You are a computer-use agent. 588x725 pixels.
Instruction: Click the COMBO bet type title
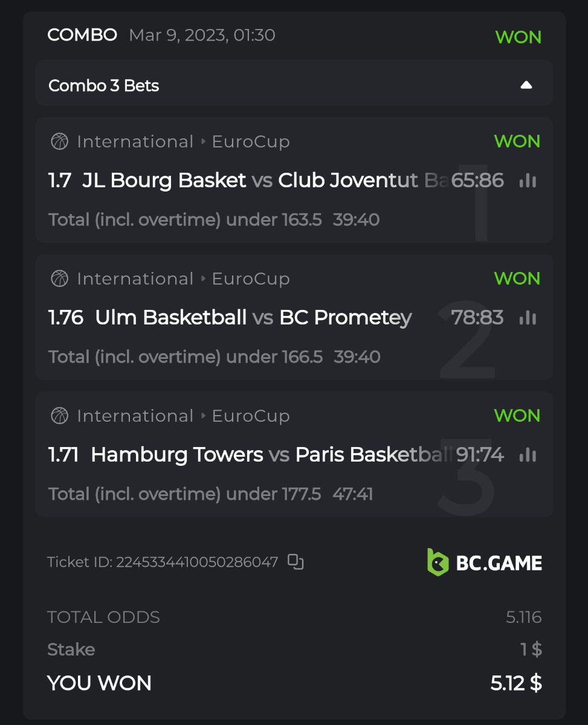pos(82,35)
